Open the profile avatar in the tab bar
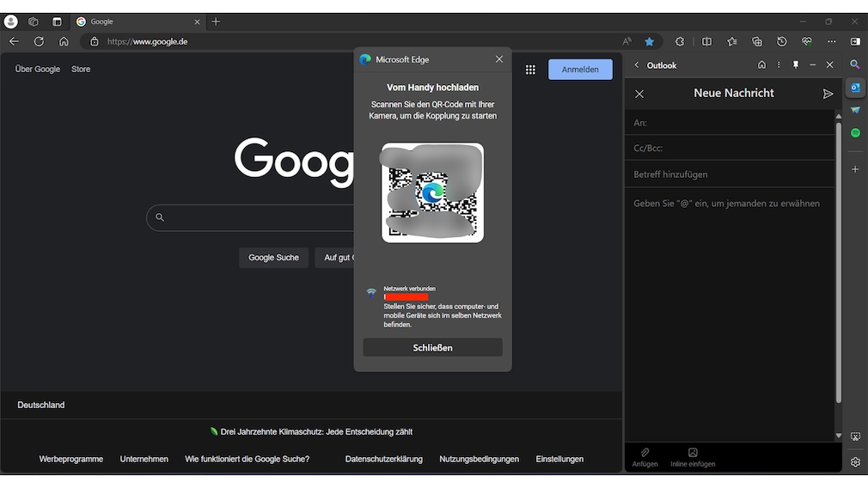Screen dimensions: 868x488 [x=10, y=21]
